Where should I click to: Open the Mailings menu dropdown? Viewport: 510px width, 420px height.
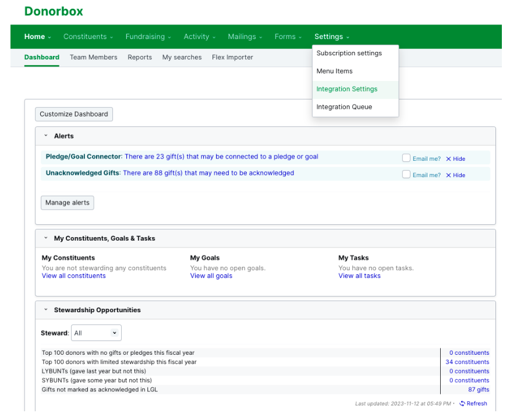pyautogui.click(x=245, y=37)
